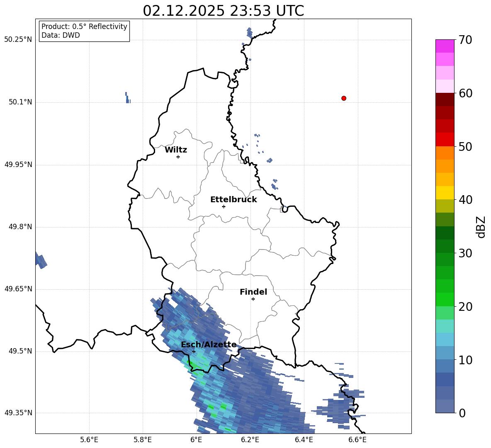The image size is (491, 448).
Task: Click the 49.8°N latitude label
Action: (20, 227)
